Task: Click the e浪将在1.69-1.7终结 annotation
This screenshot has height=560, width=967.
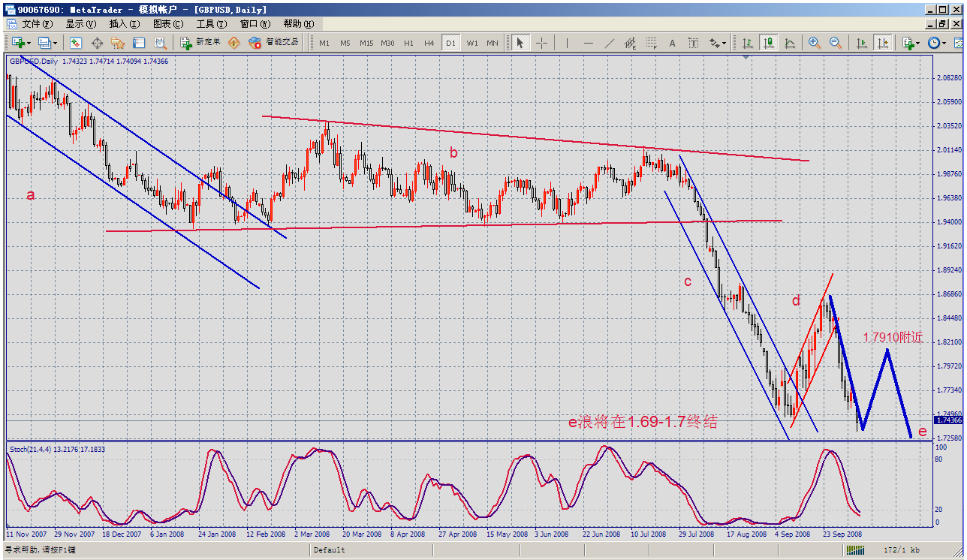Action: point(643,422)
